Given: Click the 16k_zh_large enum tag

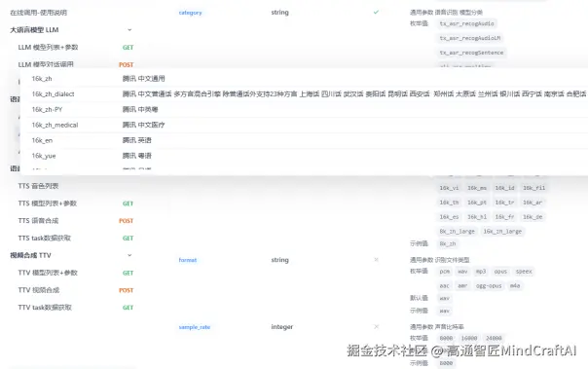Looking at the screenshot, I should click(x=502, y=232).
